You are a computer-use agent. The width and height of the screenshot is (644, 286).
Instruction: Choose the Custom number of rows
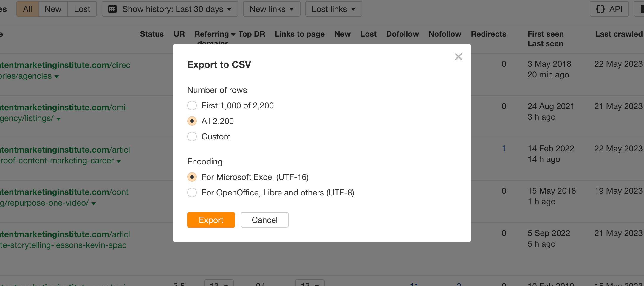coord(192,136)
